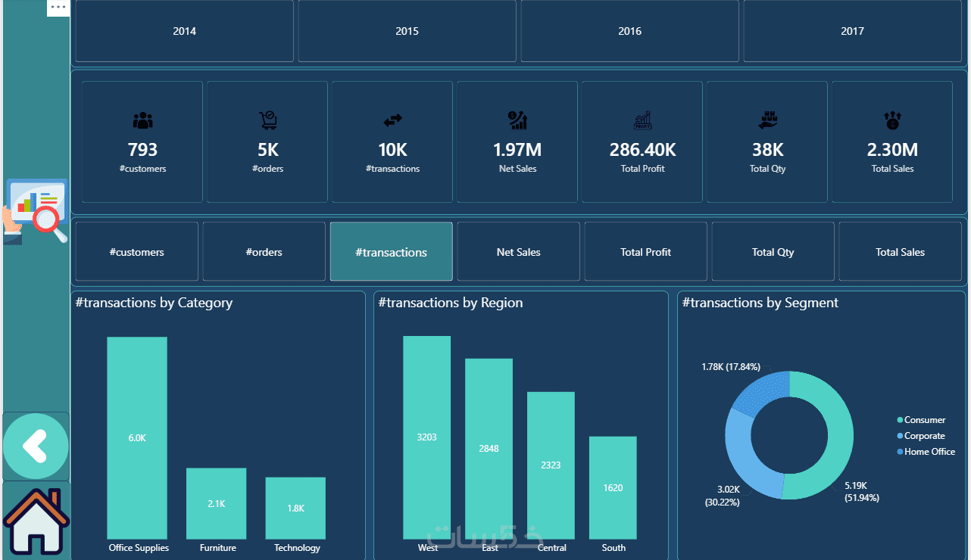The height and width of the screenshot is (560, 971).
Task: Switch to the Total Sales measure tab
Action: [x=900, y=252]
